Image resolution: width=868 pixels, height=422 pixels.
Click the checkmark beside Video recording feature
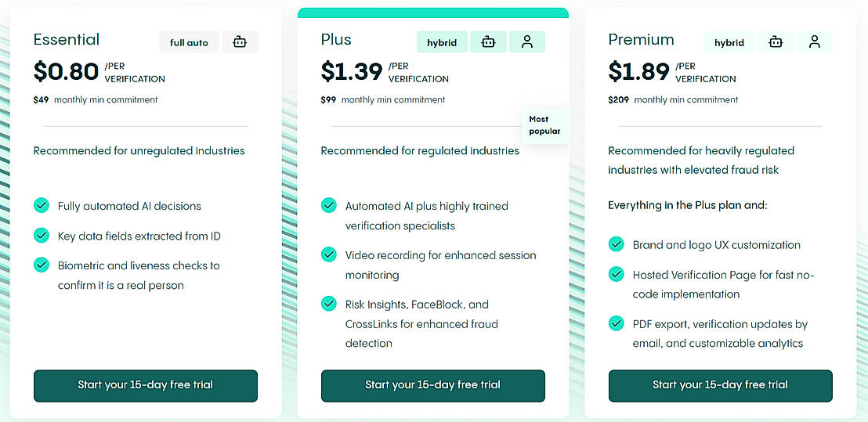[x=329, y=254]
